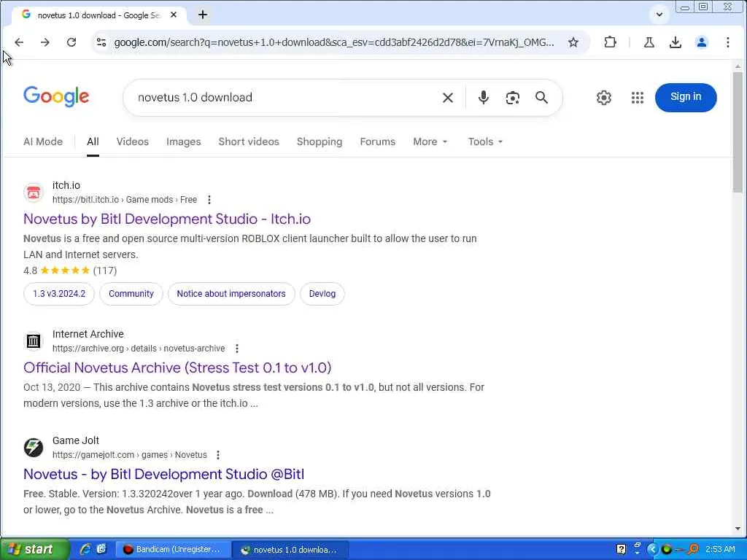Open the Windows Start button

[34, 549]
